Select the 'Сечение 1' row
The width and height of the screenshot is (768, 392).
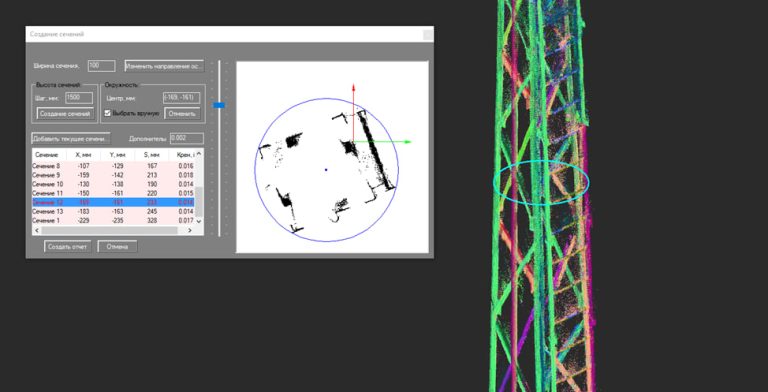coord(113,220)
